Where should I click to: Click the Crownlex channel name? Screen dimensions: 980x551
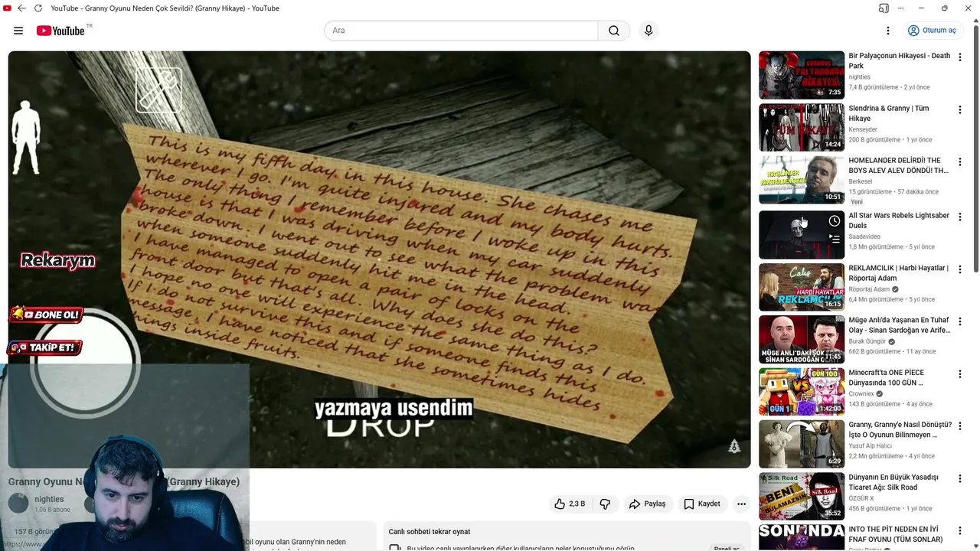click(861, 394)
